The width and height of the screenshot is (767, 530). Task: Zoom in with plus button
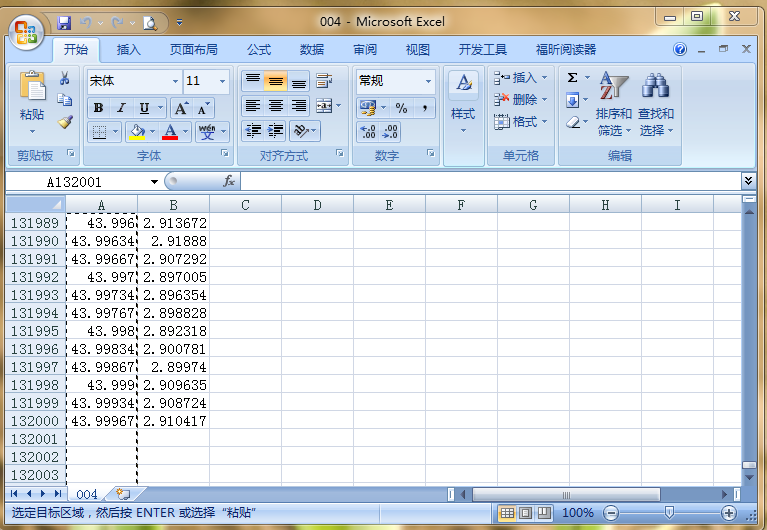(728, 513)
